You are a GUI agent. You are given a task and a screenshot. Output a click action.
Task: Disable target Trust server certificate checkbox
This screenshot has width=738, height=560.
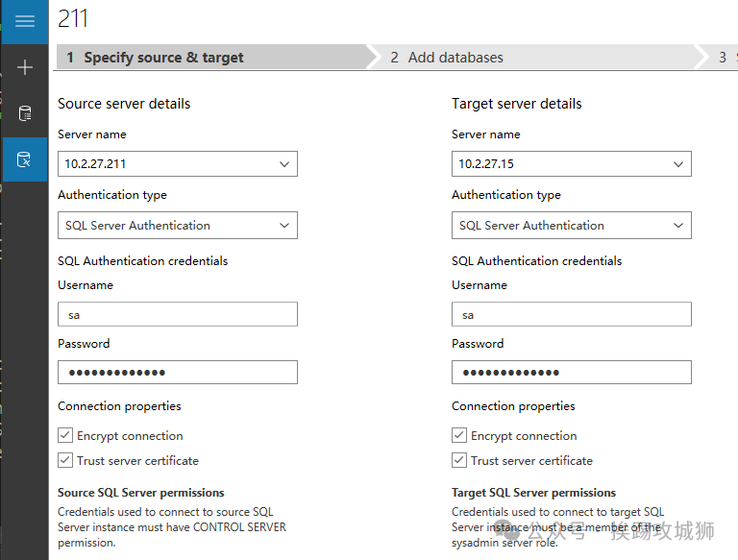[x=459, y=461]
